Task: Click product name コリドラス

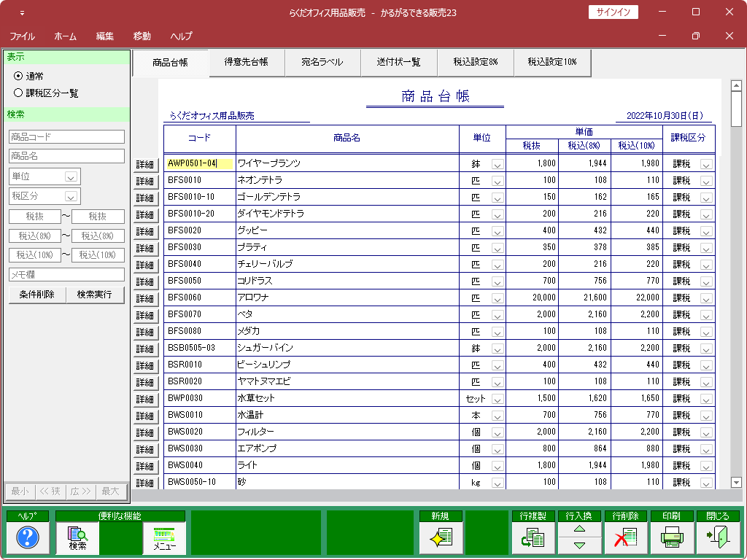Action: pos(255,281)
